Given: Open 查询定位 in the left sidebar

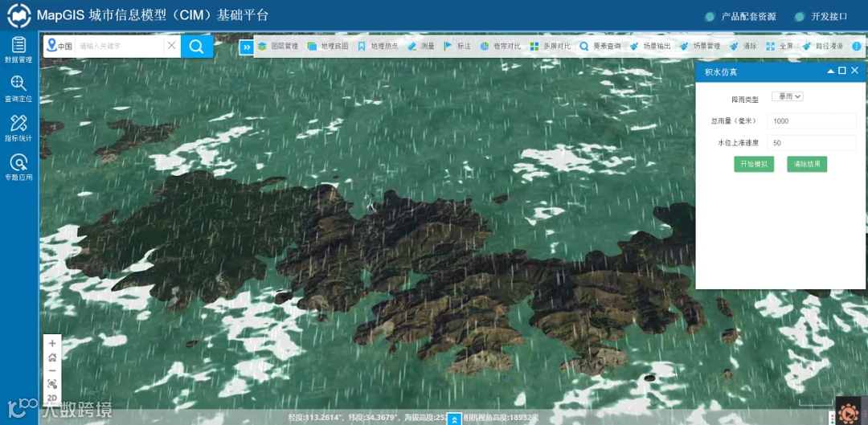Looking at the screenshot, I should [x=18, y=89].
